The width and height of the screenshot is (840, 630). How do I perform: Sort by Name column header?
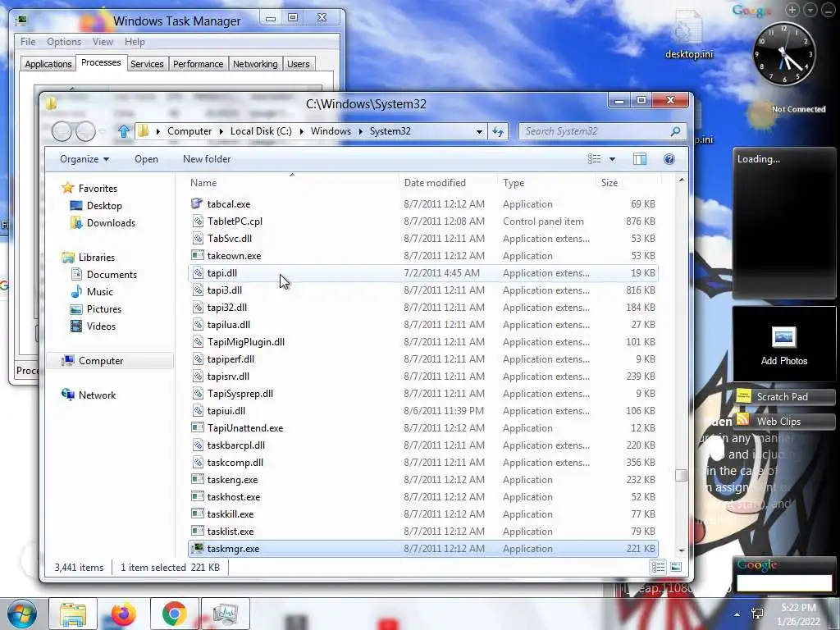pyautogui.click(x=291, y=183)
